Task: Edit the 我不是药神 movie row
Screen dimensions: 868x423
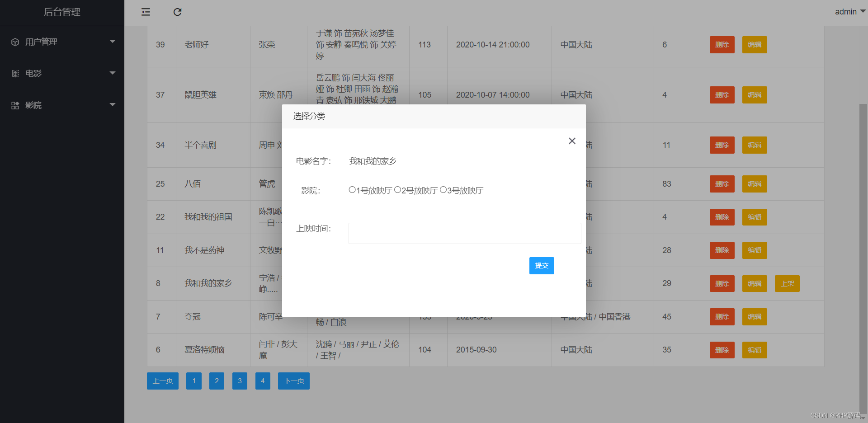Action: [x=755, y=250]
